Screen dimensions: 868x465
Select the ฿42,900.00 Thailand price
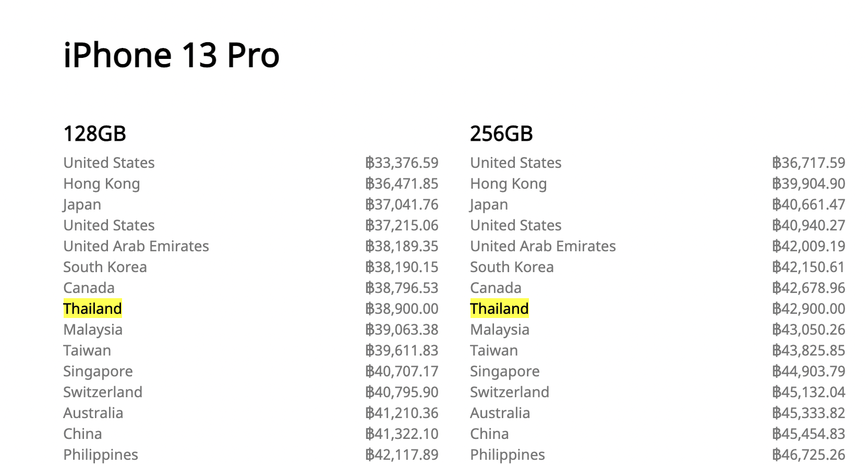pyautogui.click(x=809, y=309)
